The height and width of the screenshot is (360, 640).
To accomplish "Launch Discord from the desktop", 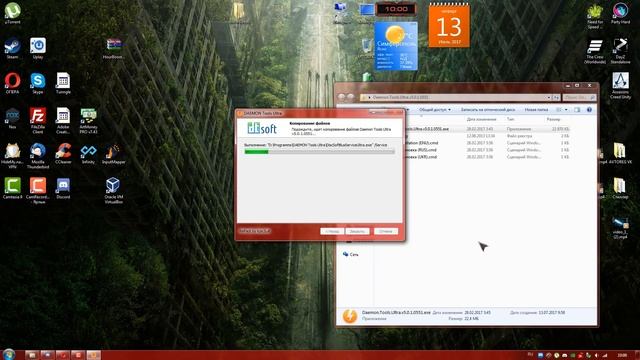I will pos(63,188).
